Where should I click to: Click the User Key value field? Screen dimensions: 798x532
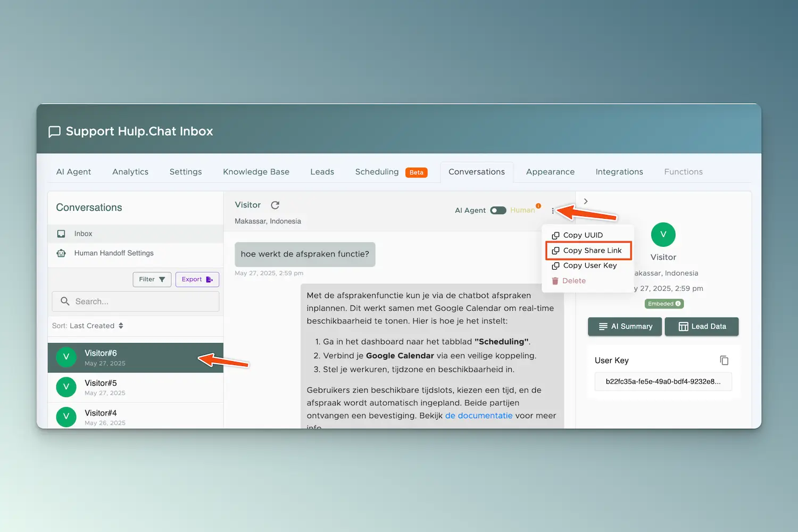pyautogui.click(x=663, y=381)
